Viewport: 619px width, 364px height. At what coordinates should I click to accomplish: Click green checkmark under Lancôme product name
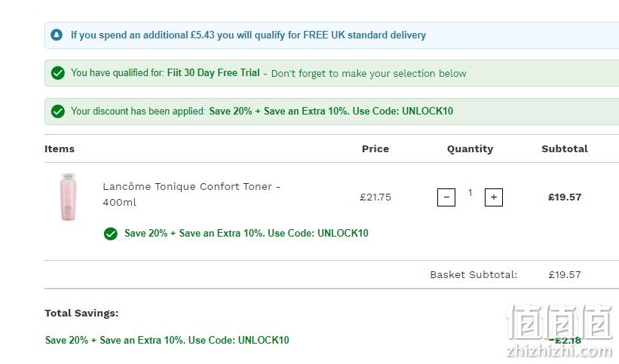(x=111, y=234)
